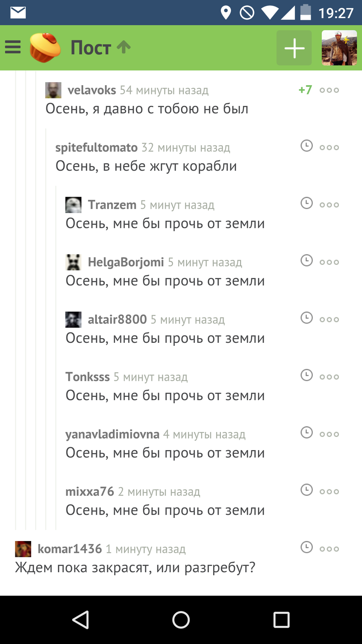Open three-dot menu on velavoks comment
The width and height of the screenshot is (362, 644).
tap(329, 90)
